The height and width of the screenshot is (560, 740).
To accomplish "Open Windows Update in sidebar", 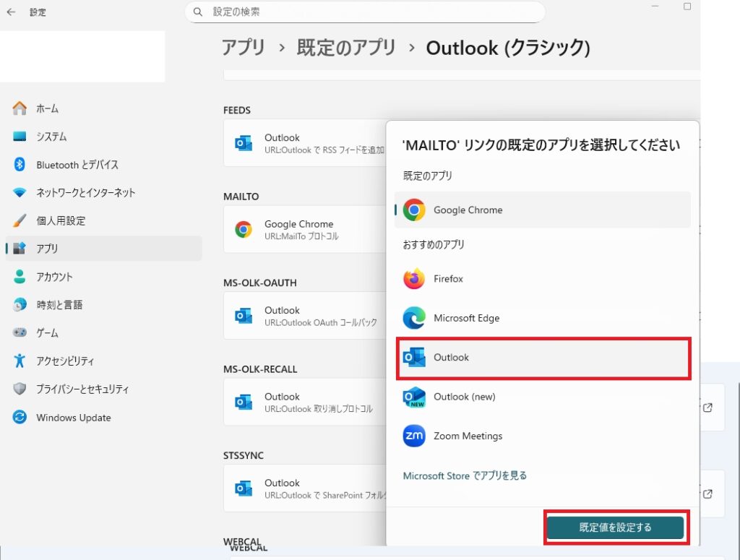I will click(73, 418).
